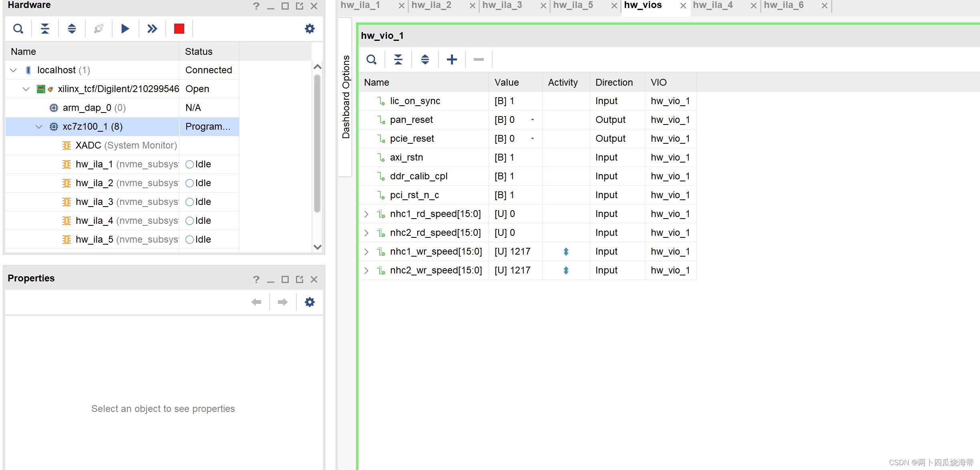
Task: Click the auto-connect target icon in Hardware toolbar
Action: (x=99, y=29)
